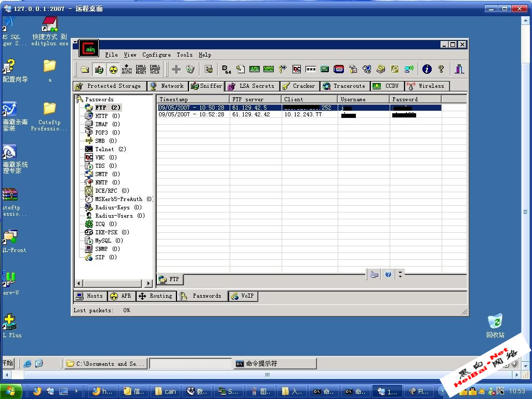Switch to the CCDU tab
This screenshot has width=532, height=399.
(387, 86)
